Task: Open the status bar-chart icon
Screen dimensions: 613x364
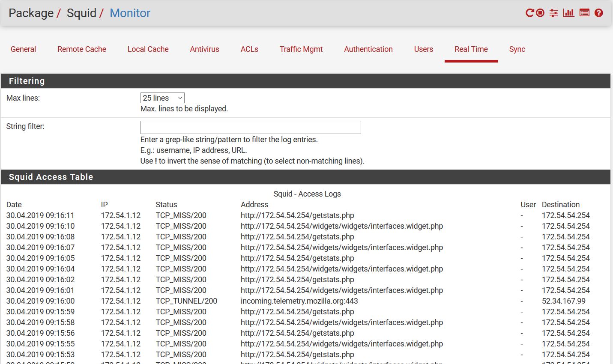Action: point(569,13)
